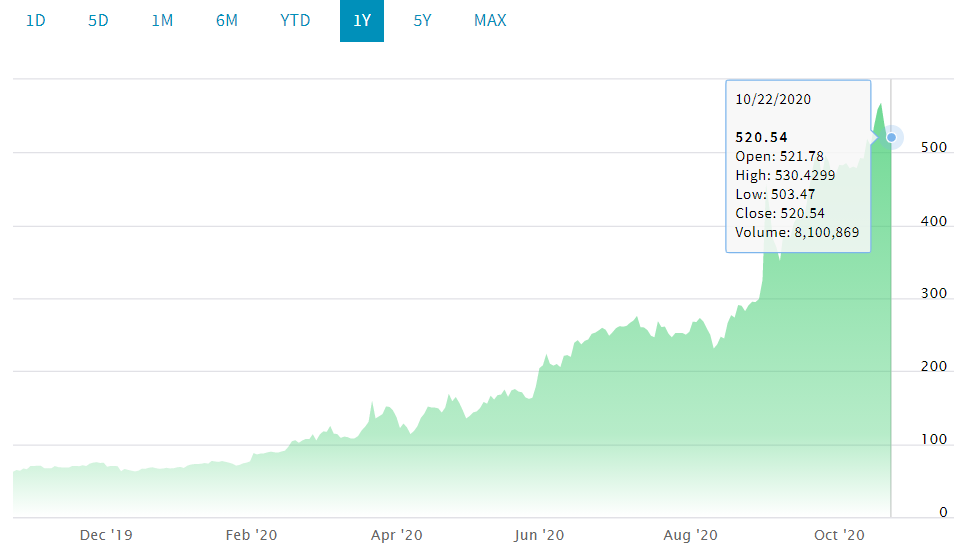
Task: Click the 100 price axis label
Action: tap(934, 440)
